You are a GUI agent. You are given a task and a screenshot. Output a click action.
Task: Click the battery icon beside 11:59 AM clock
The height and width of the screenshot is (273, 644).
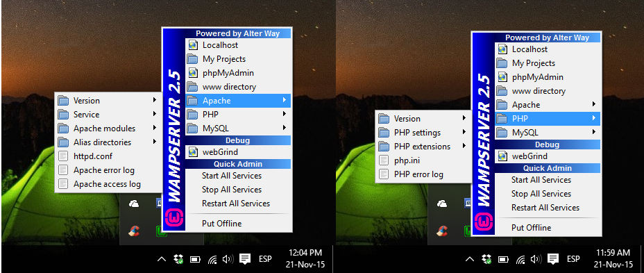point(504,259)
